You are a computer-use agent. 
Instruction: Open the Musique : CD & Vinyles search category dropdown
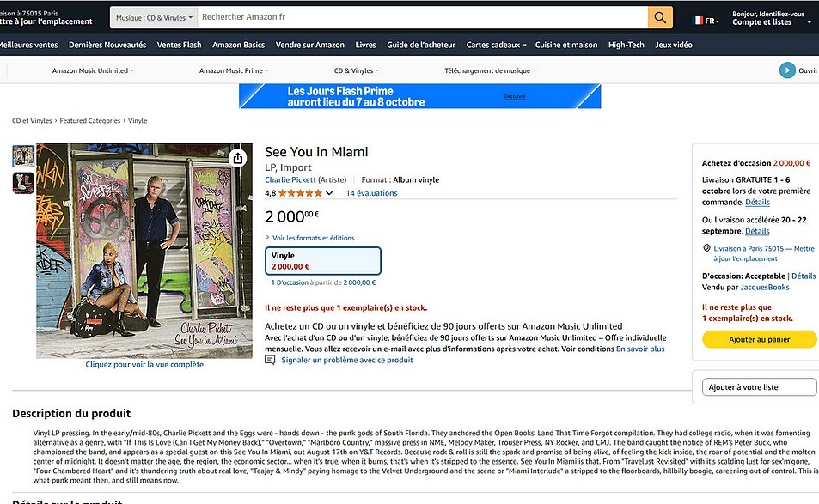coord(154,18)
